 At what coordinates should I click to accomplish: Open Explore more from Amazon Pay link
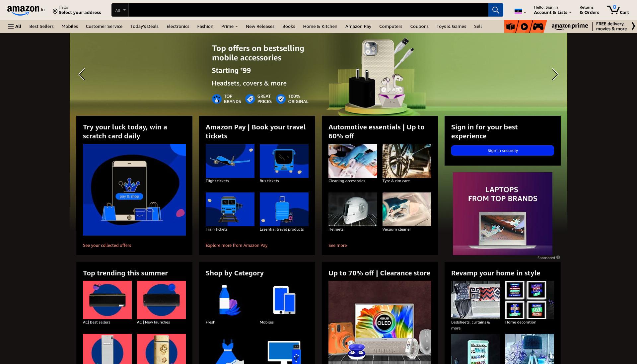coord(237,245)
